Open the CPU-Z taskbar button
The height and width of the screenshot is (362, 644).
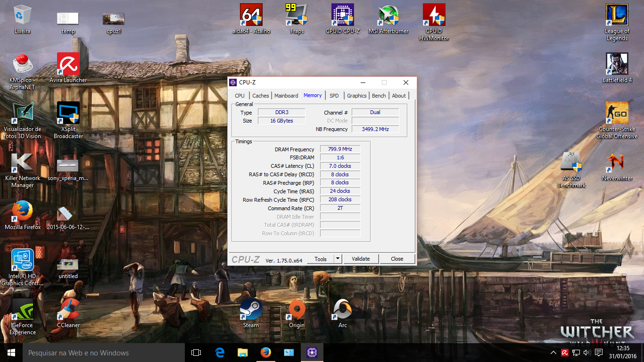311,353
